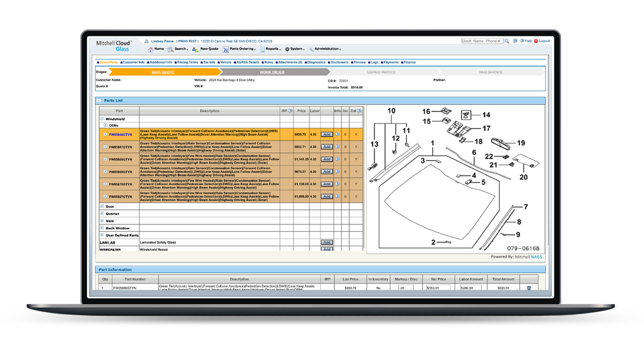The width and height of the screenshot is (644, 342).
Task: Collapse the Parts List panel
Action: pos(99,101)
